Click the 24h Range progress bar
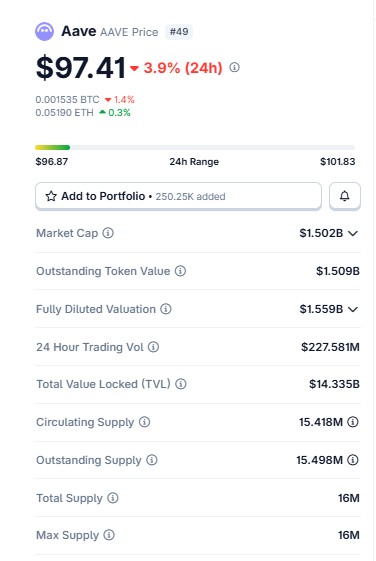Image resolution: width=376 pixels, height=561 pixels. (195, 147)
